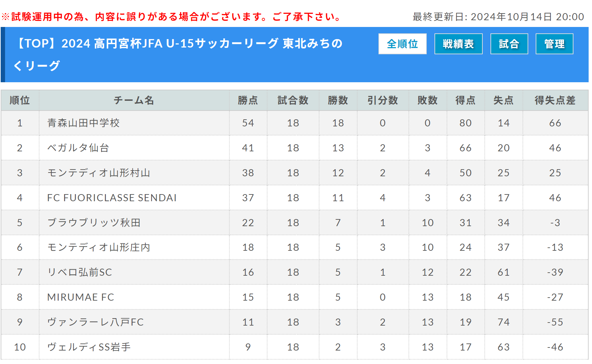592x364 pixels.
Task: Click ヴァンラーレ八戸FC team name
Action: click(x=95, y=322)
